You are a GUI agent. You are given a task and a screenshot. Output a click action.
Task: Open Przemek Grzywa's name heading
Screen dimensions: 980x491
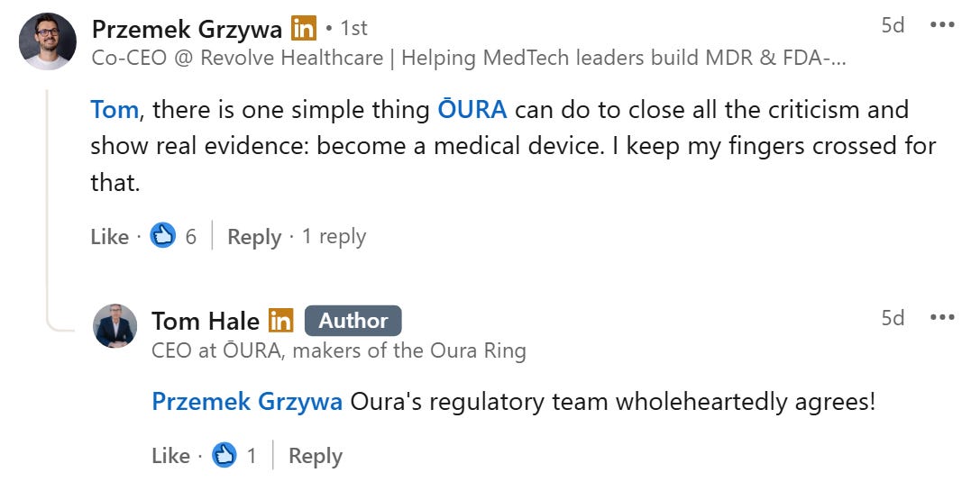(x=187, y=29)
